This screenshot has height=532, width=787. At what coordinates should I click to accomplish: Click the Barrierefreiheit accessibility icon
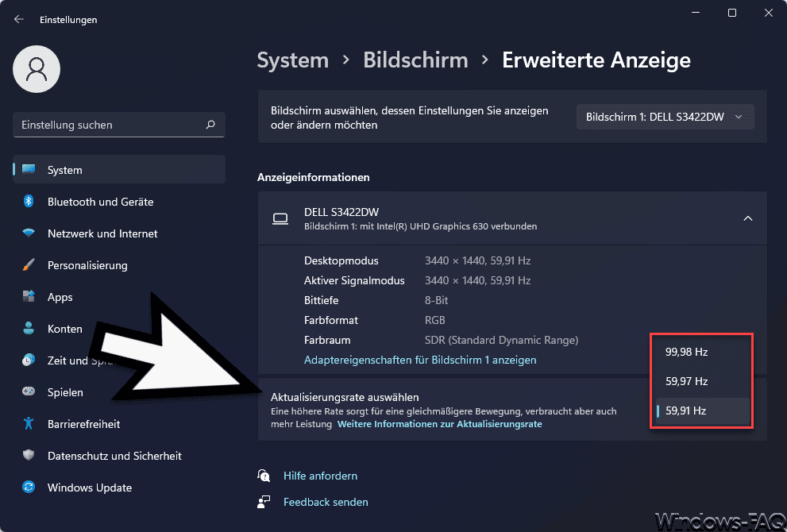(29, 423)
